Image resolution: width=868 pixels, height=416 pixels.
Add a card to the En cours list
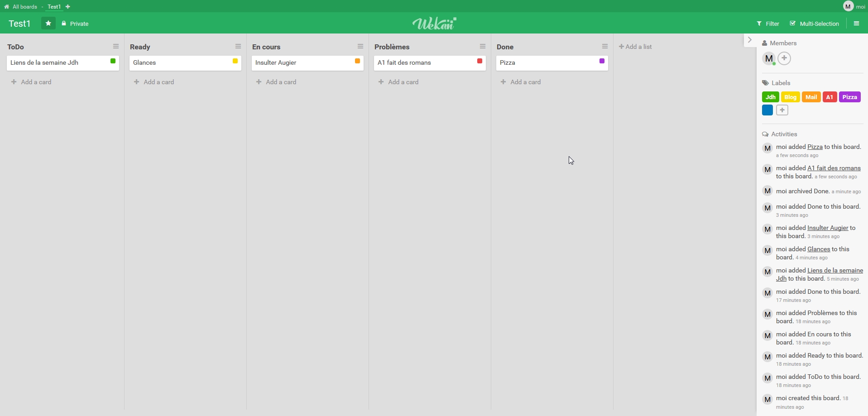[x=276, y=82]
